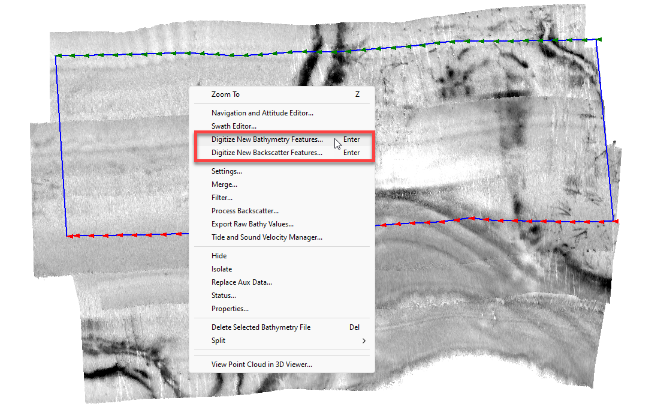Choose Isolate in the context menu

282,269
